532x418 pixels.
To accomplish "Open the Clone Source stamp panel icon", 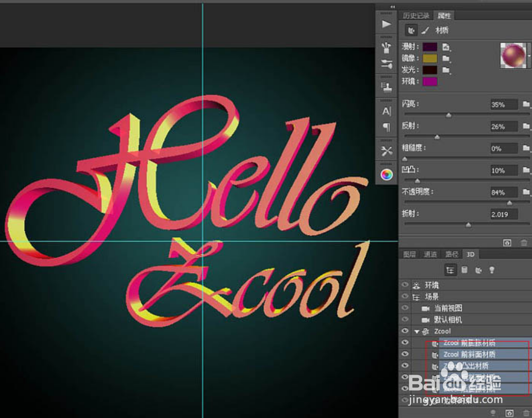I will click(386, 87).
